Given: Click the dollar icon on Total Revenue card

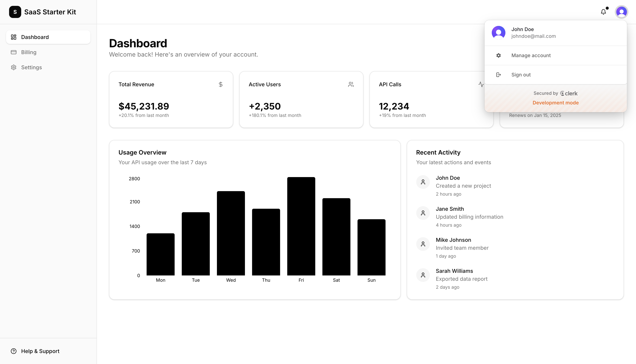Looking at the screenshot, I should pos(221,84).
